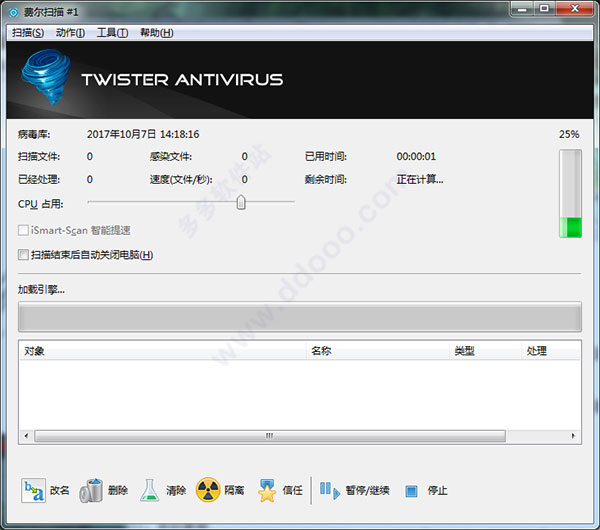The width and height of the screenshot is (600, 530).
Task: Click the 已经处理: label
Action: click(x=39, y=179)
